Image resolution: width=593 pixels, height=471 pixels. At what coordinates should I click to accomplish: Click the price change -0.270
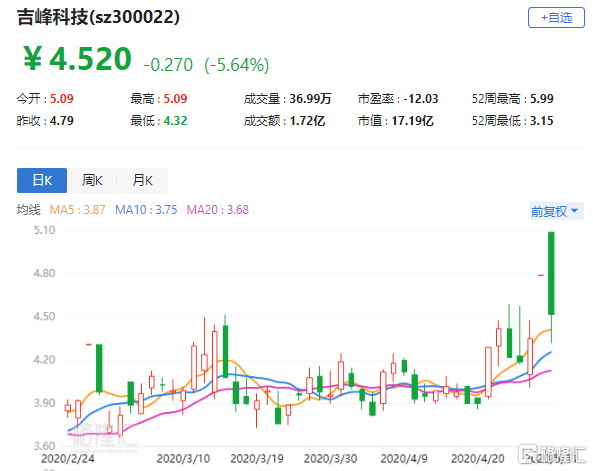[x=168, y=65]
